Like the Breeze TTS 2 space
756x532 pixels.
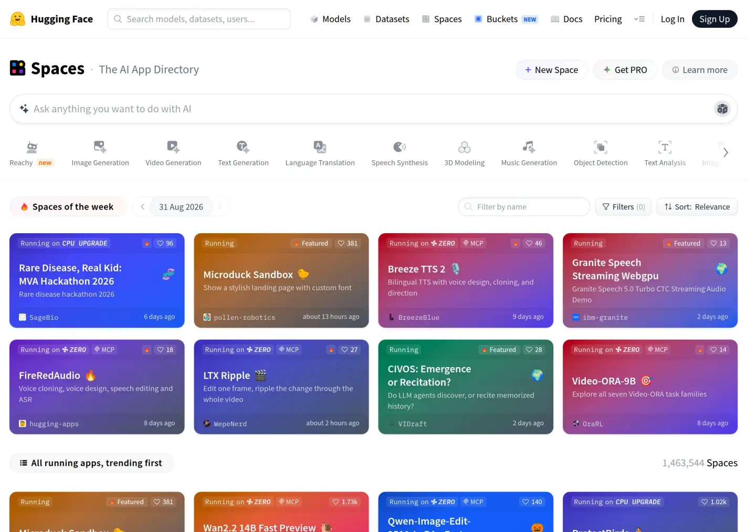point(534,243)
